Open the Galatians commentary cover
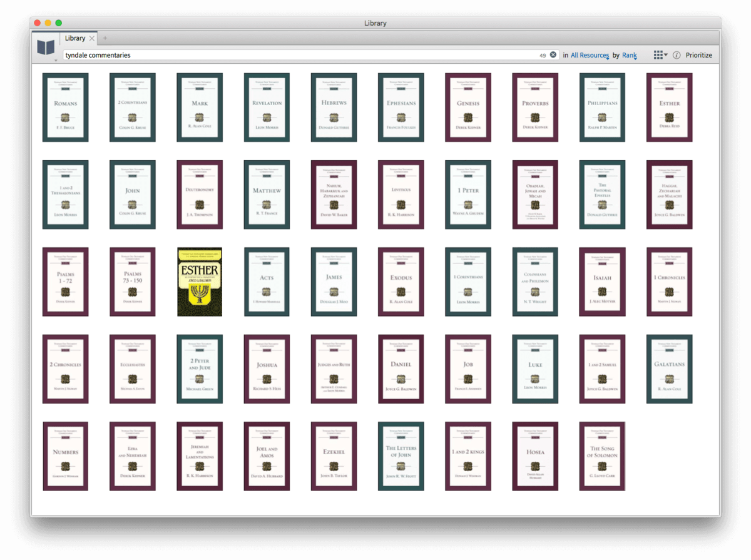The height and width of the screenshot is (560, 751). tap(669, 369)
